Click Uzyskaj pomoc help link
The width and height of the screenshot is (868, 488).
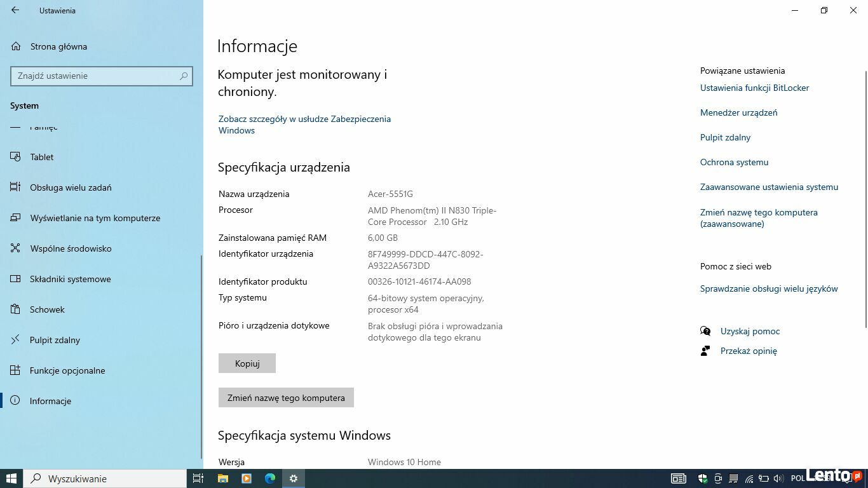coord(750,331)
